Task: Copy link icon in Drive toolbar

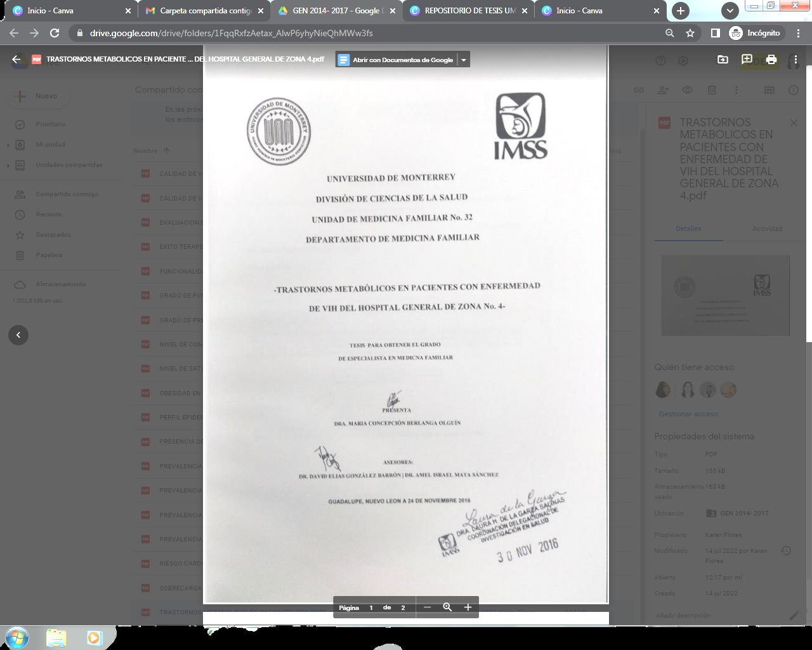Action: point(639,90)
